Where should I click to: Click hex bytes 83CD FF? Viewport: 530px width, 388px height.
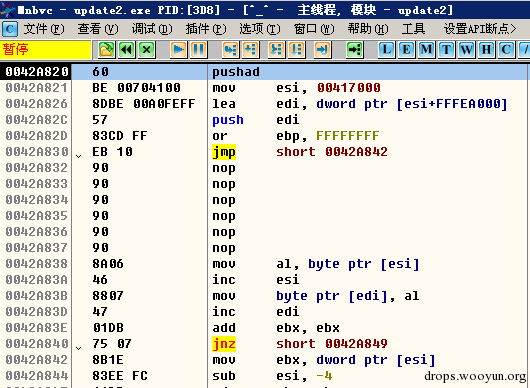point(120,136)
